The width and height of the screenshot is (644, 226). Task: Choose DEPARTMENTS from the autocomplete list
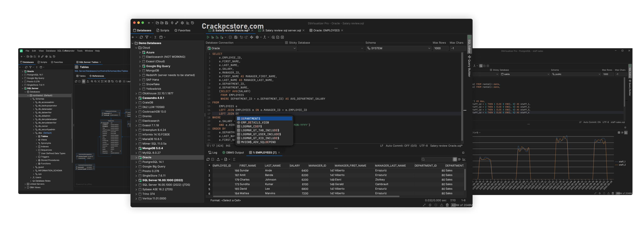(264, 119)
